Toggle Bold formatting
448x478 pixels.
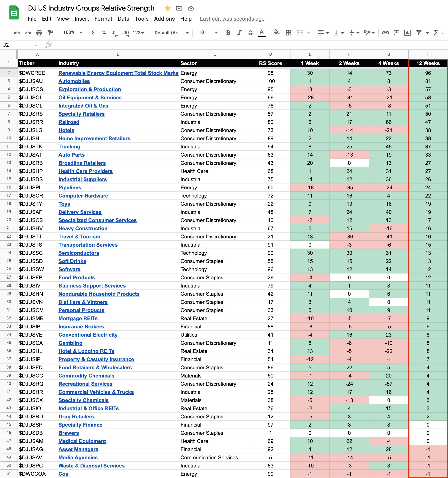[228, 33]
